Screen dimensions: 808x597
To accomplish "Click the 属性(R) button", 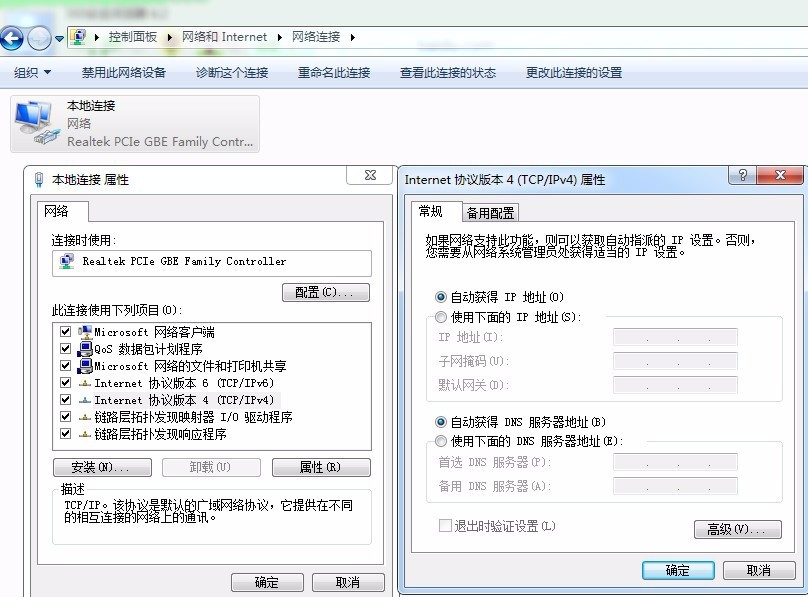I will (x=321, y=467).
